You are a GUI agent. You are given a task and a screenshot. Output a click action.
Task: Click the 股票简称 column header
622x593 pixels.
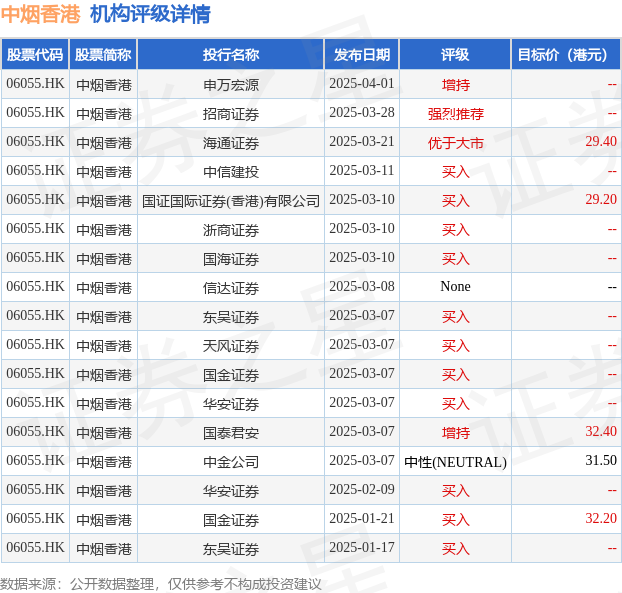(x=103, y=54)
